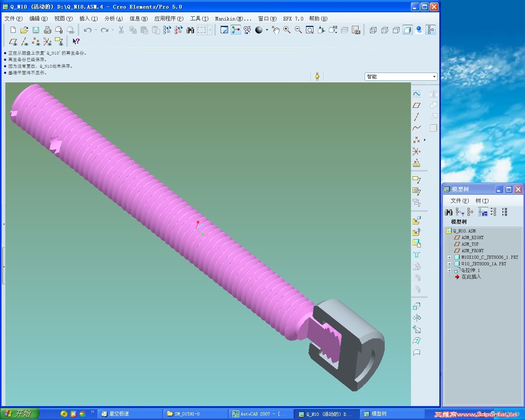
Task: Choose the datum curve tool in right toolbar
Action: tap(416, 128)
